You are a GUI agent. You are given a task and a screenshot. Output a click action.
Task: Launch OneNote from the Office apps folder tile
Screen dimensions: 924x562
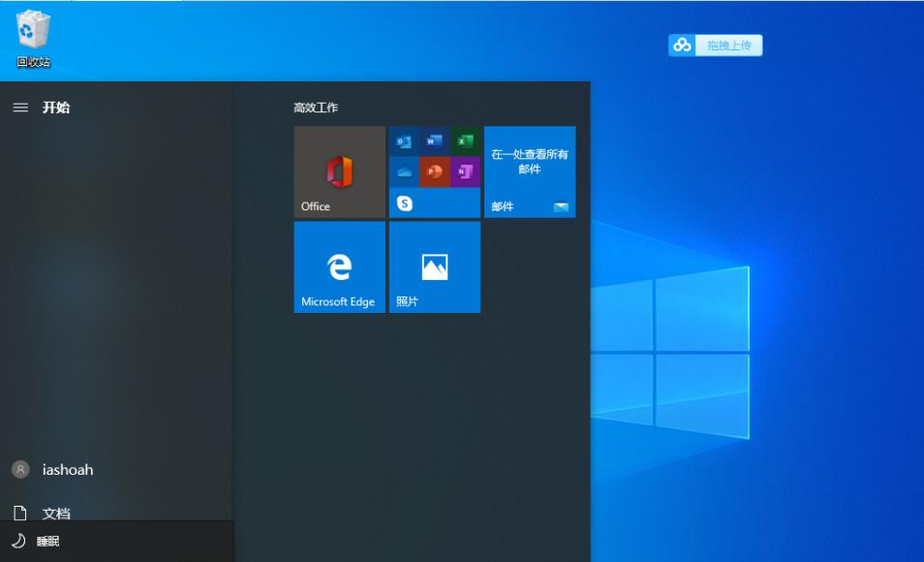[466, 172]
